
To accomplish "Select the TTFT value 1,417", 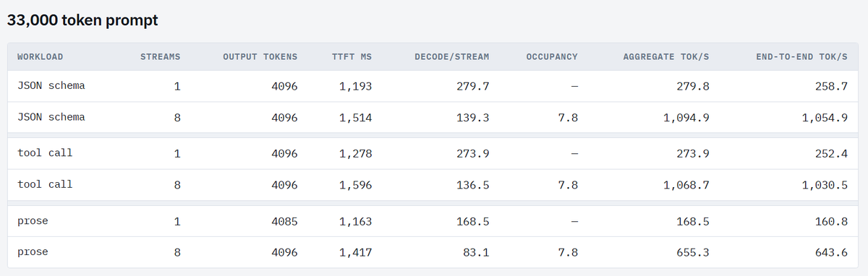I will pyautogui.click(x=355, y=252).
